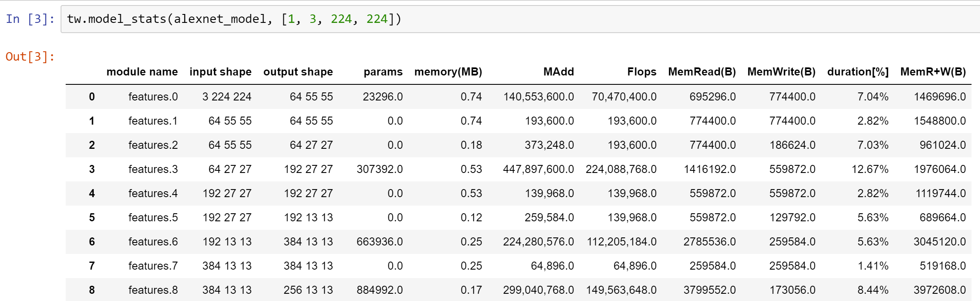Click output shape '192 13 13' cell

pos(308,217)
